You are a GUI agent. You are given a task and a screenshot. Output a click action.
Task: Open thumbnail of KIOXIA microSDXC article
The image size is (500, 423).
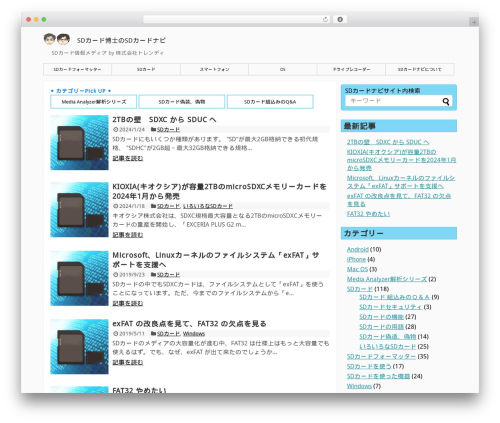[79, 210]
